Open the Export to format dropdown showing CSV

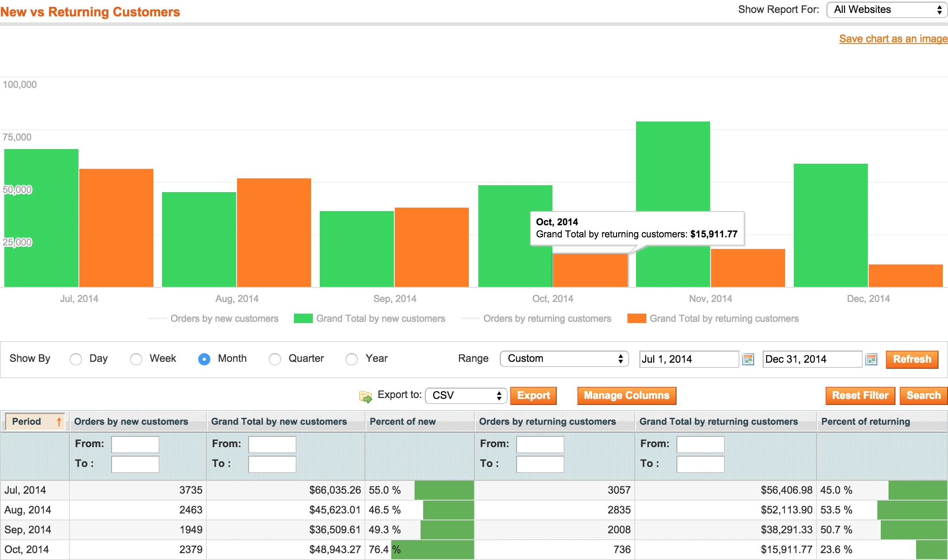(x=465, y=395)
